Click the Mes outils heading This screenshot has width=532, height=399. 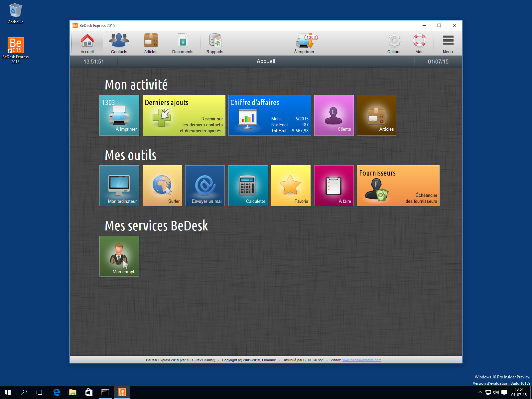[131, 155]
